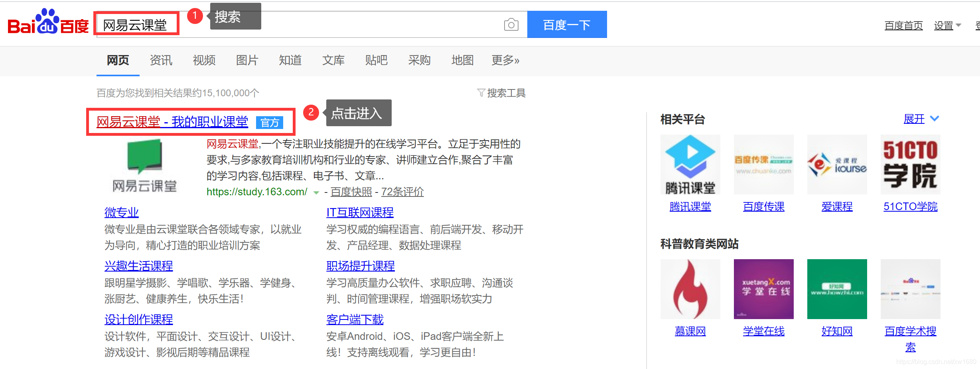Click 百度学术搜索 text link
This screenshot has width=980, height=369.
tap(910, 339)
